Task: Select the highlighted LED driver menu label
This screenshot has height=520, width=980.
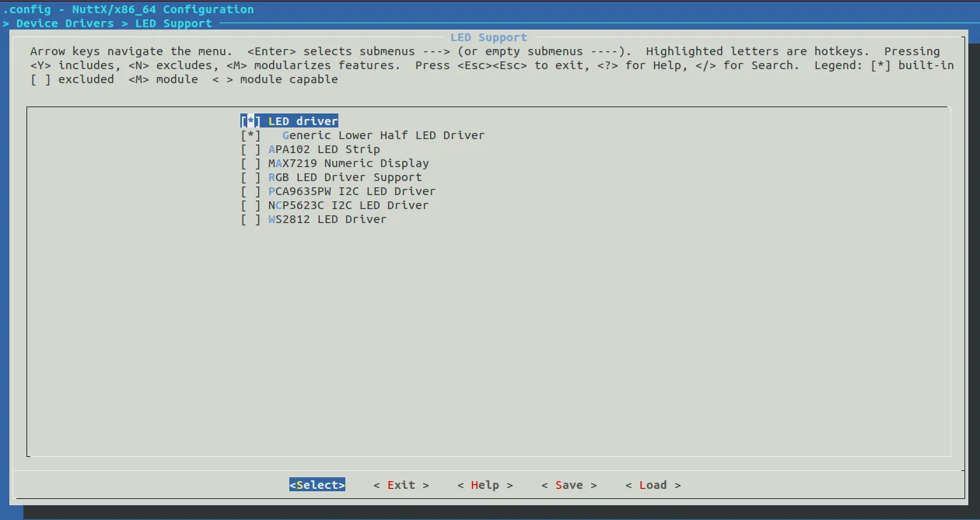Action: coord(303,121)
